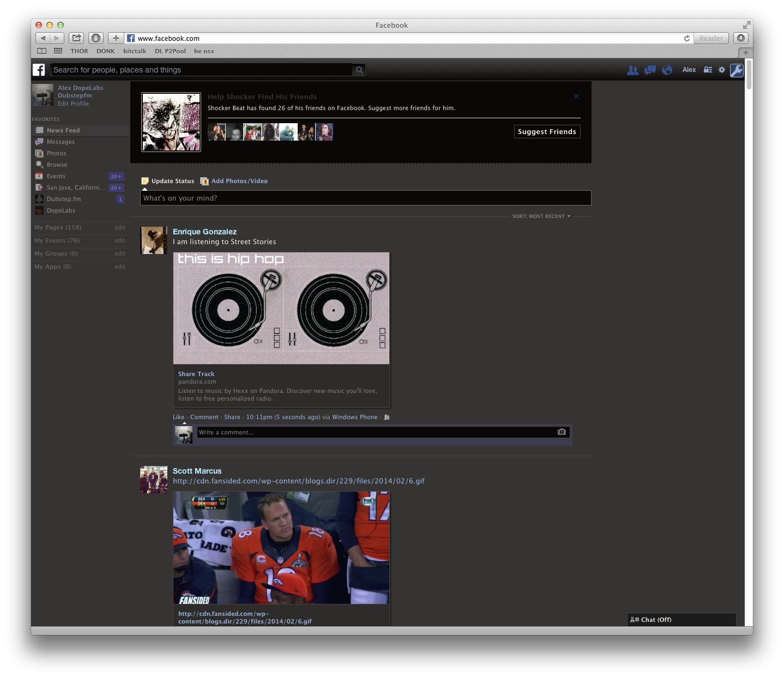Click the Safari share button
This screenshot has width=784, height=678.
pyautogui.click(x=76, y=38)
